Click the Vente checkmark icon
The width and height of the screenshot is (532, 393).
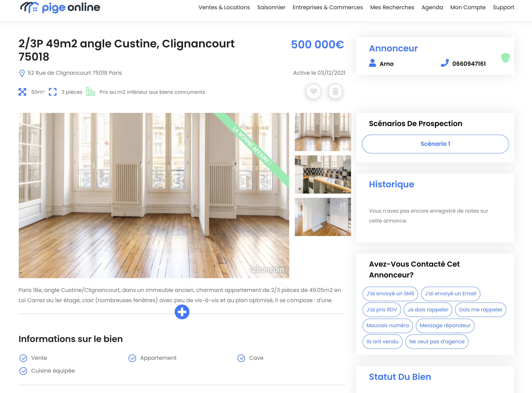coord(23,358)
